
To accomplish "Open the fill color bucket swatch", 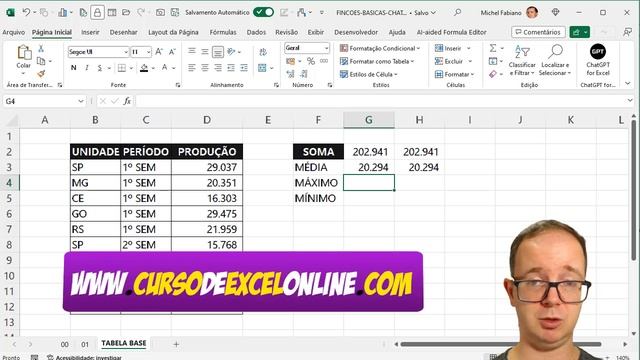I will (144, 68).
